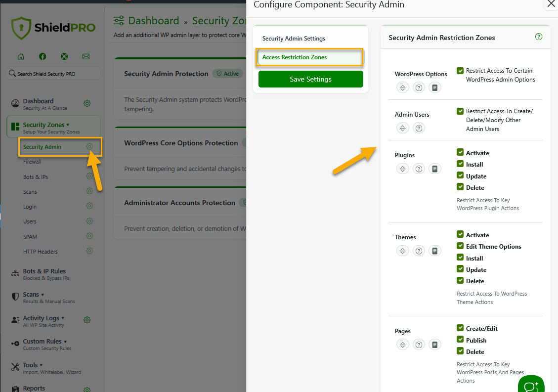Open HTTP Headers sidebar item
The width and height of the screenshot is (558, 392).
click(40, 251)
